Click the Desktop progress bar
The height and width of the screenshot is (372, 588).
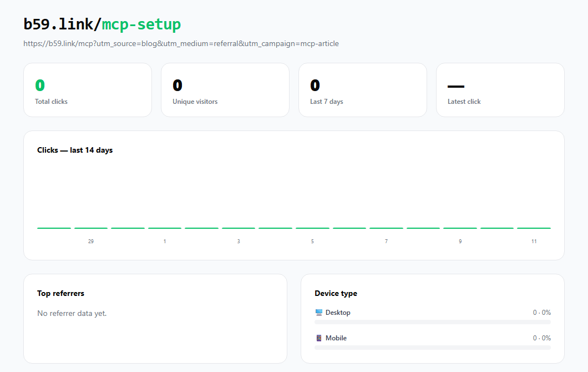433,322
